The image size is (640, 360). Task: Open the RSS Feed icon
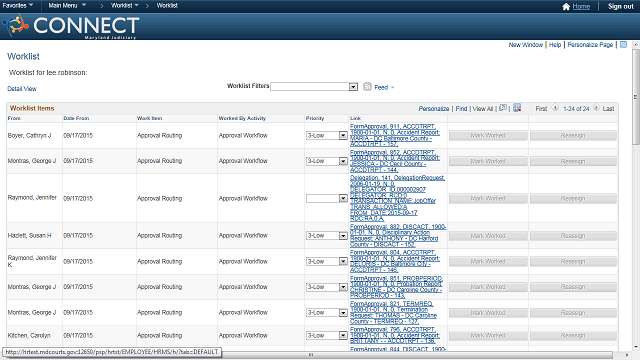pos(367,87)
